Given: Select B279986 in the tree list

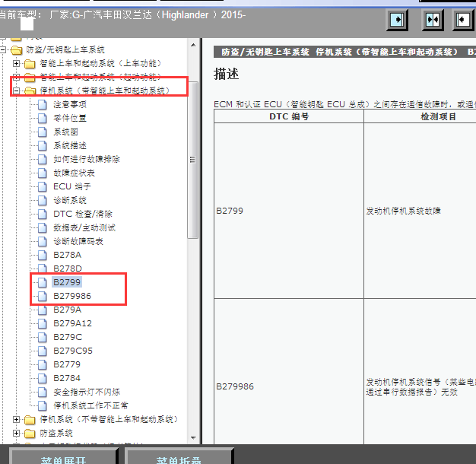Looking at the screenshot, I should coord(72,296).
